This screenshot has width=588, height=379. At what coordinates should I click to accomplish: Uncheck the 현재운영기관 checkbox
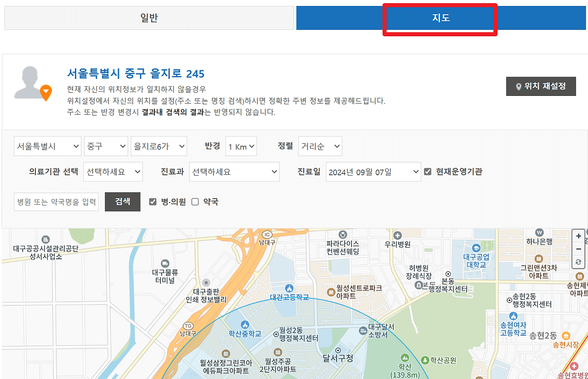pyautogui.click(x=428, y=172)
